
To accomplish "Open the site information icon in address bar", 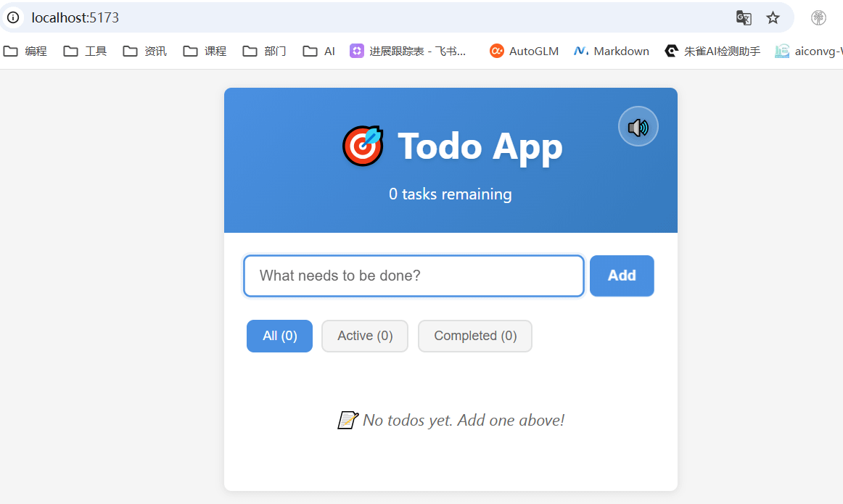I will [13, 17].
